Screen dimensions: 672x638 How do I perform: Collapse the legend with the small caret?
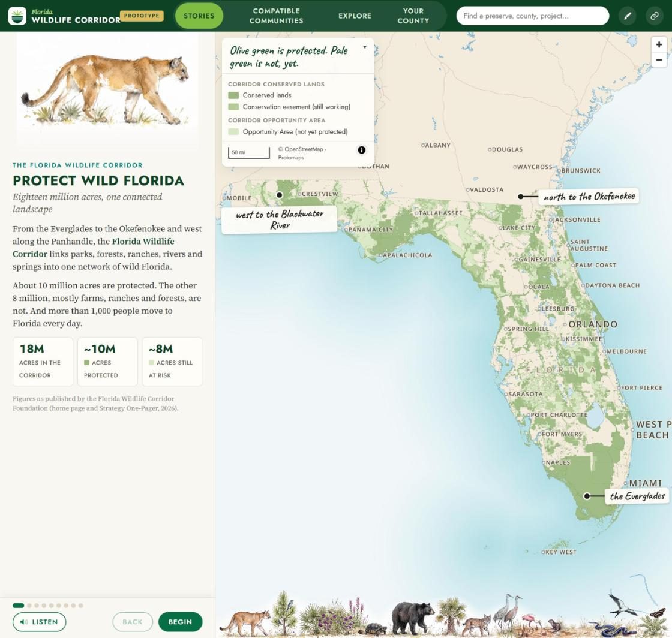[365, 47]
